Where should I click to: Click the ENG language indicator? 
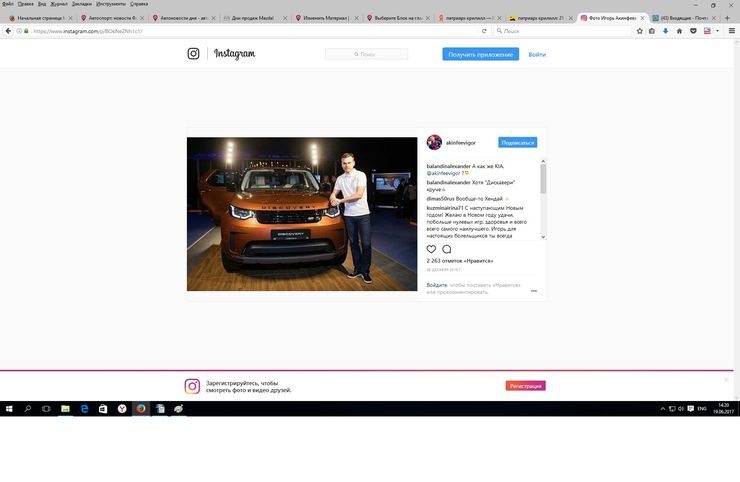pyautogui.click(x=702, y=409)
